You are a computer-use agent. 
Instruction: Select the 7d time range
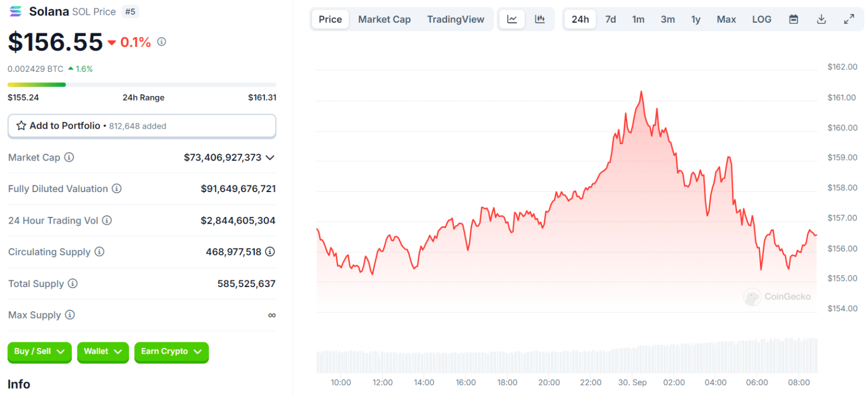pyautogui.click(x=611, y=19)
